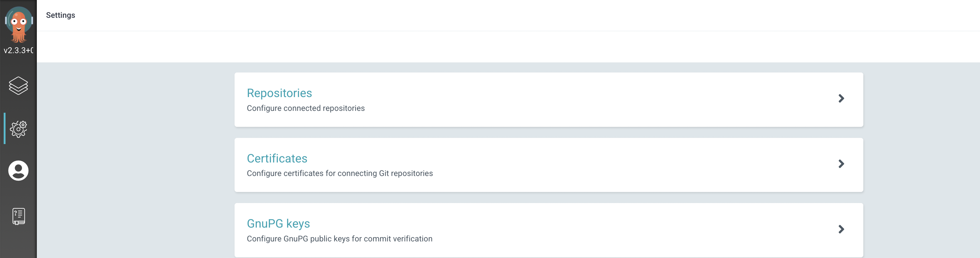Open the Repositories heading link
This screenshot has height=258, width=980.
tap(279, 93)
